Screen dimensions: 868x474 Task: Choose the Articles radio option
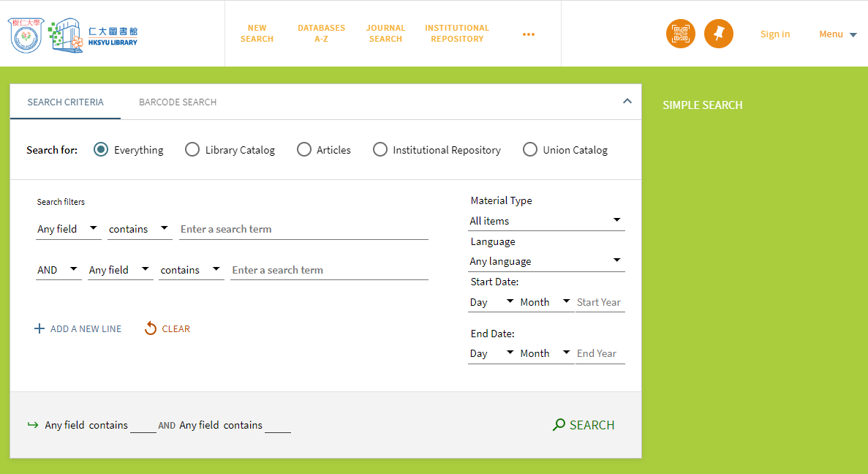tap(304, 150)
